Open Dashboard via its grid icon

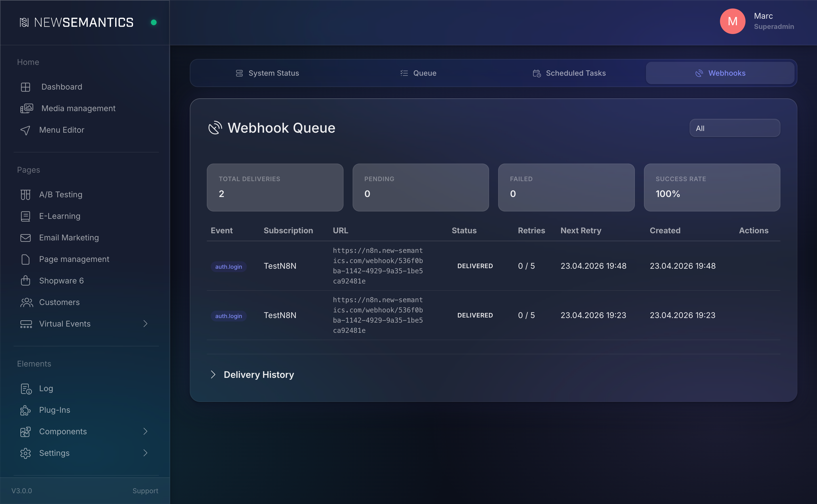coord(25,87)
